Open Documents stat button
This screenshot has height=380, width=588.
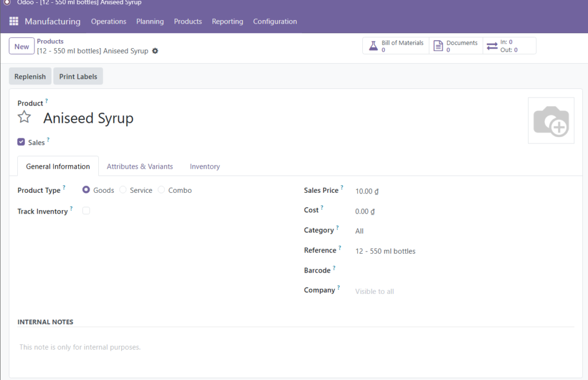(x=456, y=46)
